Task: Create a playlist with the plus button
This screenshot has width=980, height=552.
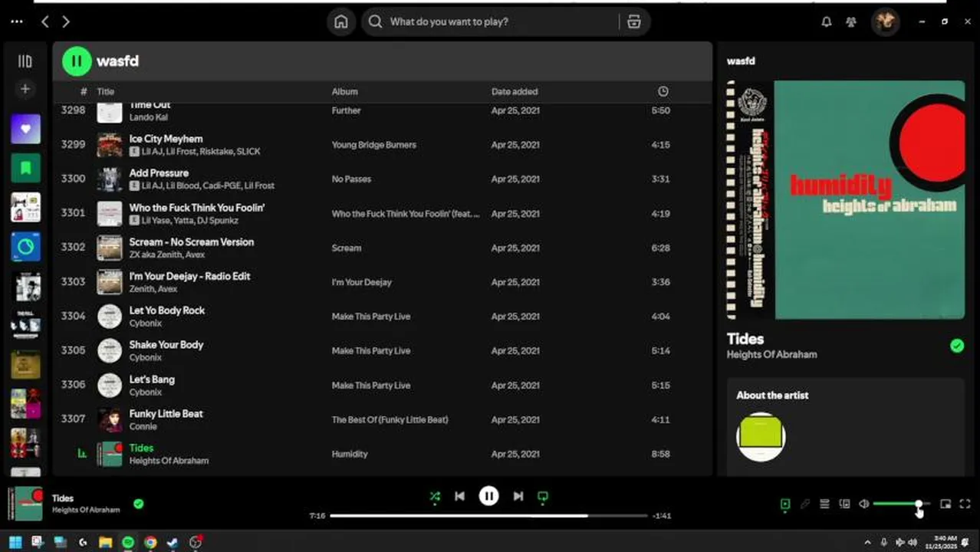Action: click(x=25, y=89)
